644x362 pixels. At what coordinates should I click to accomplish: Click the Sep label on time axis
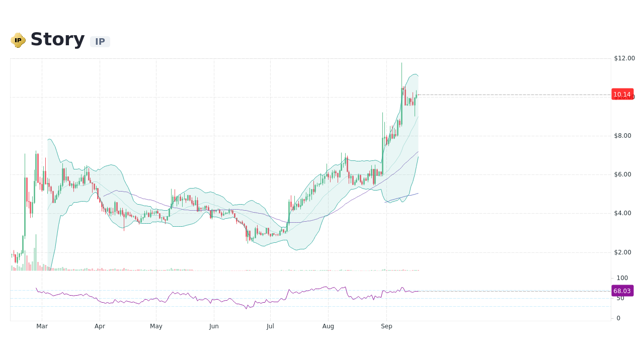click(386, 326)
